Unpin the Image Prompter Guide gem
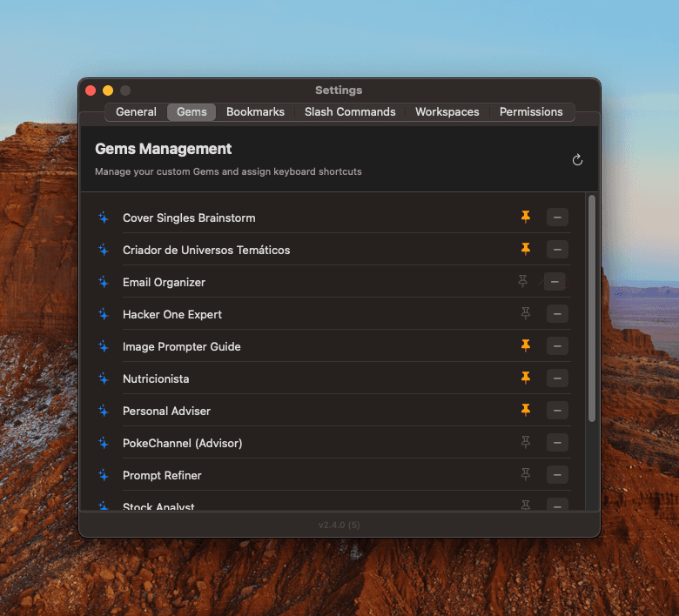 (x=525, y=345)
